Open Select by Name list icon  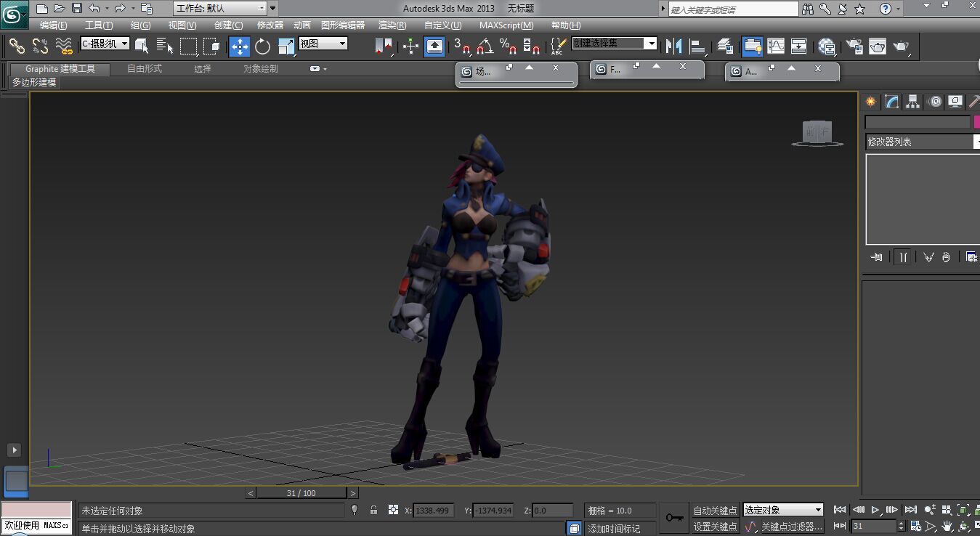click(x=165, y=46)
